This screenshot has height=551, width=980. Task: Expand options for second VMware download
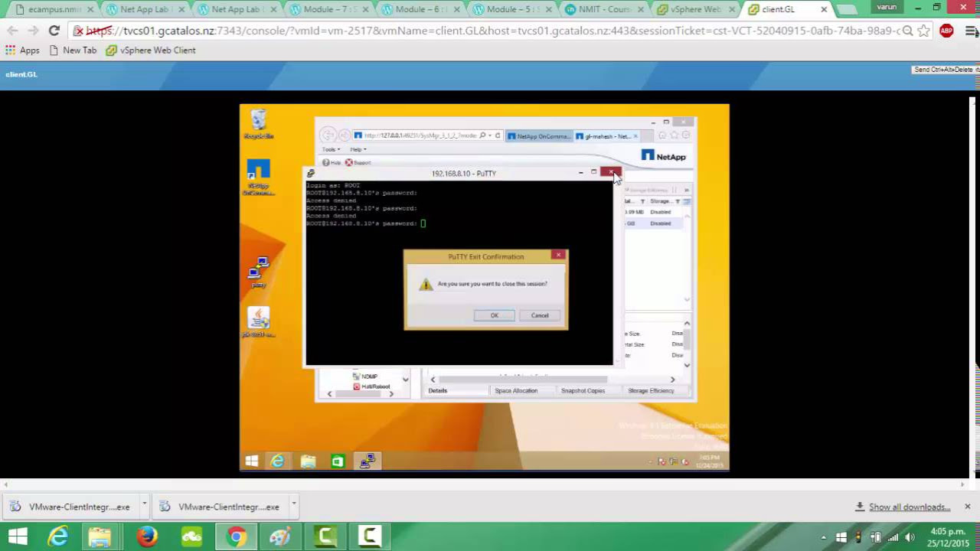tap(293, 504)
